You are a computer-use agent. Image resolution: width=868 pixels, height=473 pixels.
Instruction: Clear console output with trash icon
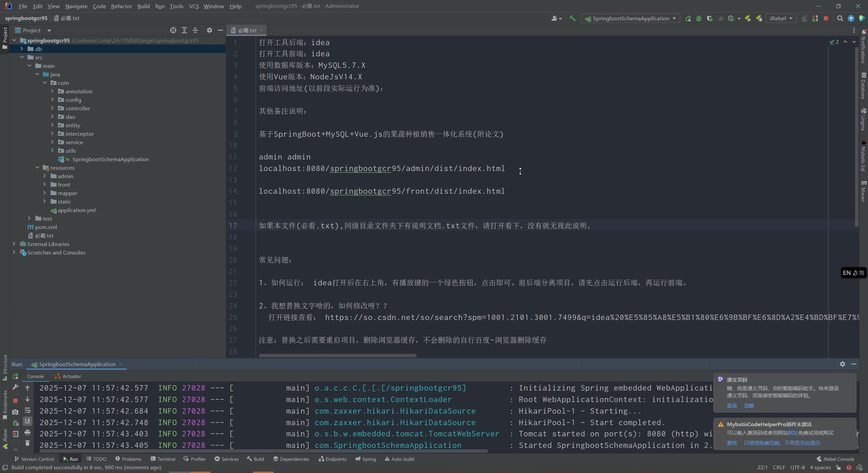tap(27, 443)
